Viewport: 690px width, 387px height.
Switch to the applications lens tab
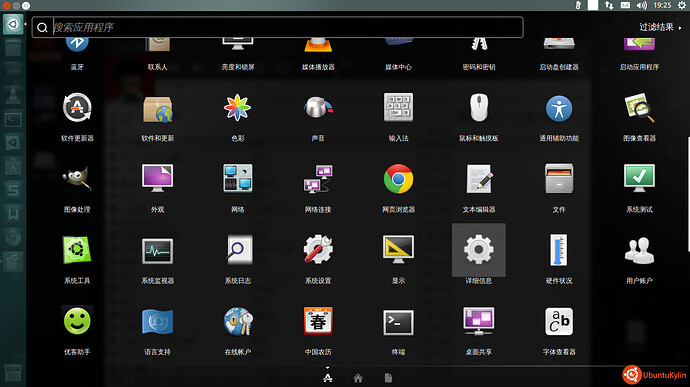coord(327,378)
